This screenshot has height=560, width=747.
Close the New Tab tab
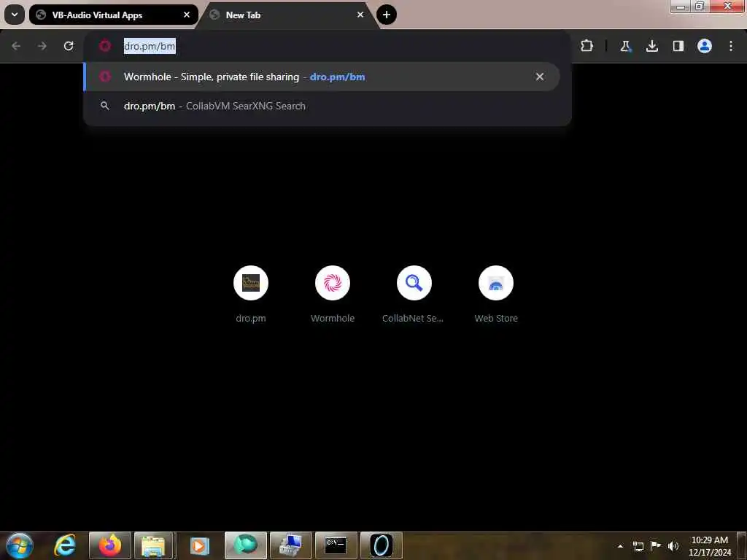(x=360, y=15)
